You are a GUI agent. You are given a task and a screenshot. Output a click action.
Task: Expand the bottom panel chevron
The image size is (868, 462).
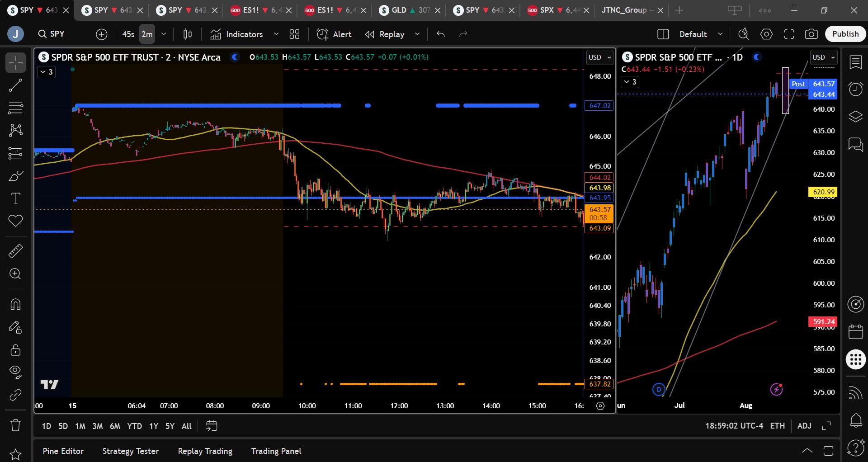[x=807, y=451]
